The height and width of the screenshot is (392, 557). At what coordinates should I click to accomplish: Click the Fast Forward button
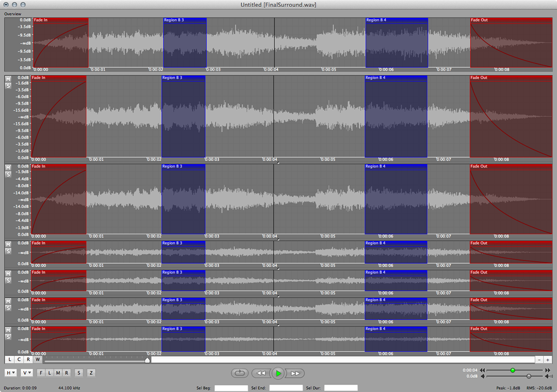click(x=295, y=373)
